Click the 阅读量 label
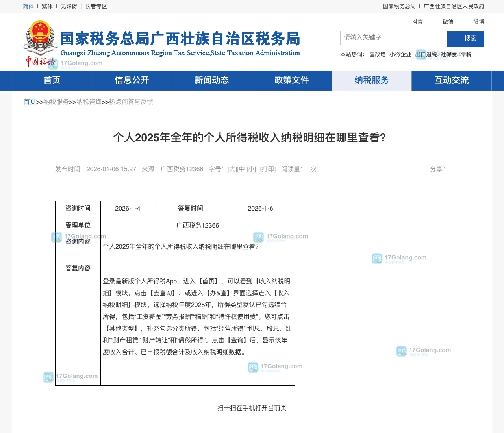The height and width of the screenshot is (433, 504). click(292, 169)
